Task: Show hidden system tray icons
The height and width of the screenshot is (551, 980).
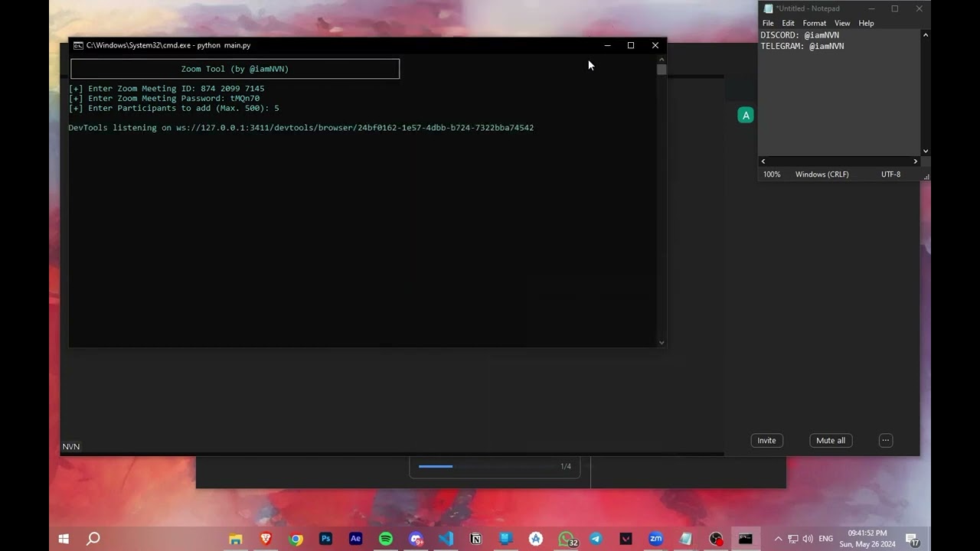Action: pos(778,539)
